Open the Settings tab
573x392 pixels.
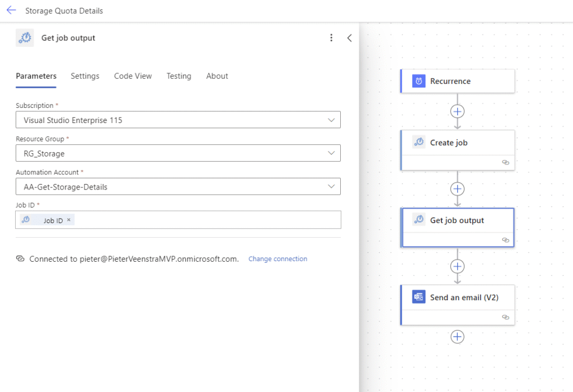click(85, 76)
